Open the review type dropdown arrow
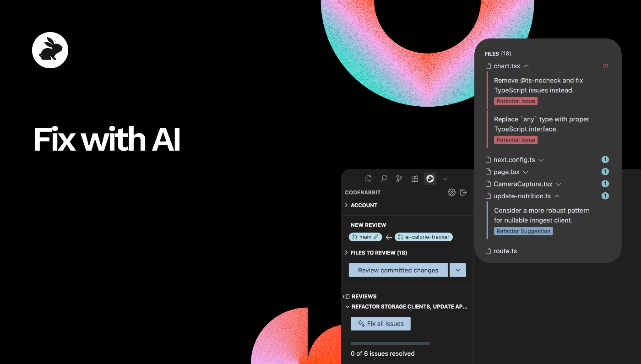This screenshot has height=364, width=641. click(x=458, y=270)
